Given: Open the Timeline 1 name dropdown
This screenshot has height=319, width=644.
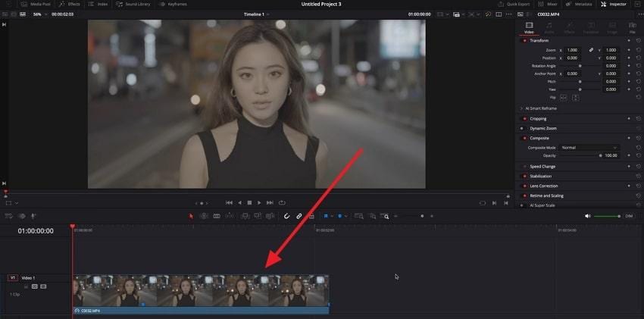Looking at the screenshot, I should pos(257,14).
